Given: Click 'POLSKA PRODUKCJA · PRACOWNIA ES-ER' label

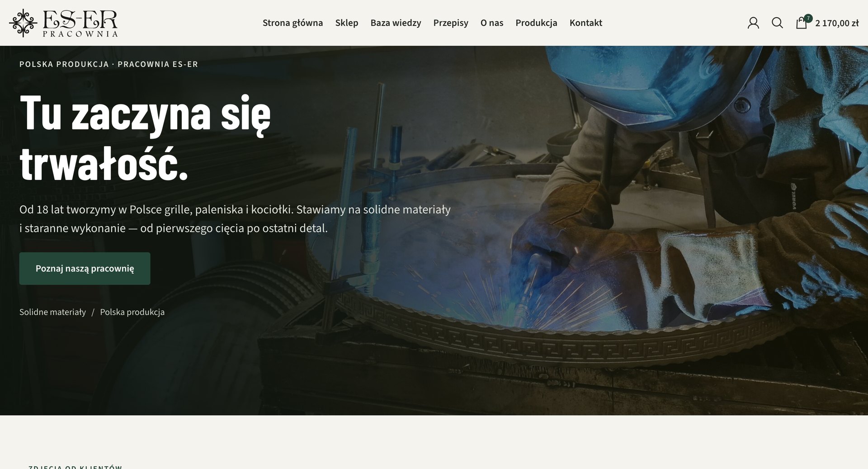Looking at the screenshot, I should pyautogui.click(x=108, y=64).
